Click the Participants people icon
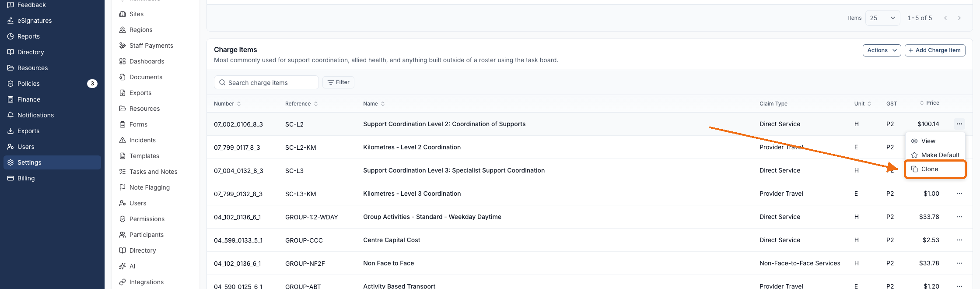980x289 pixels. coord(122,235)
